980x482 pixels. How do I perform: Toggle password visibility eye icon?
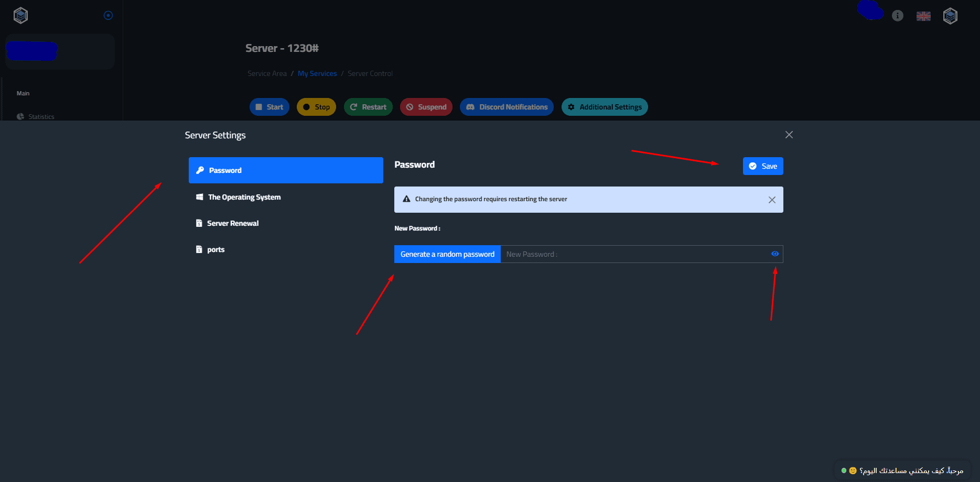(775, 254)
